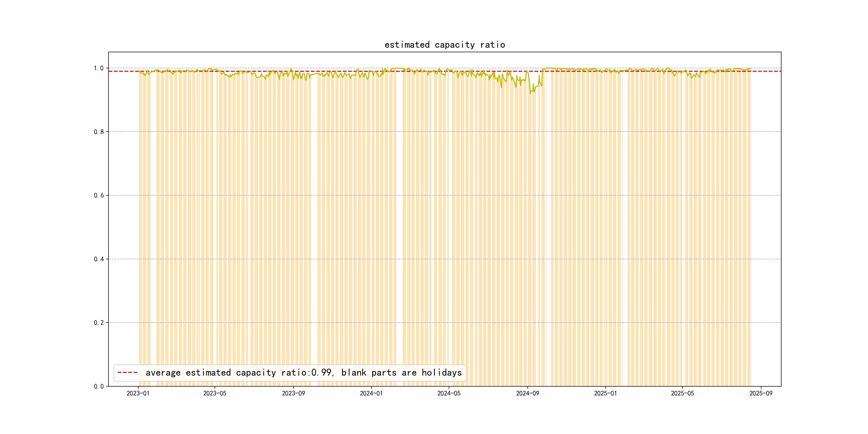The image size is (868, 434).
Task: Click the 0.4 y-axis tick label
Action: click(98, 259)
